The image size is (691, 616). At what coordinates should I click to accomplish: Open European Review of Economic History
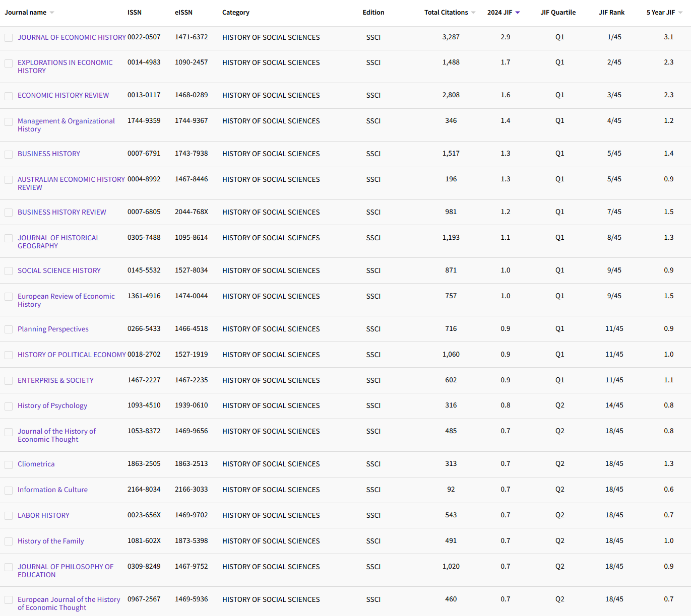click(66, 300)
